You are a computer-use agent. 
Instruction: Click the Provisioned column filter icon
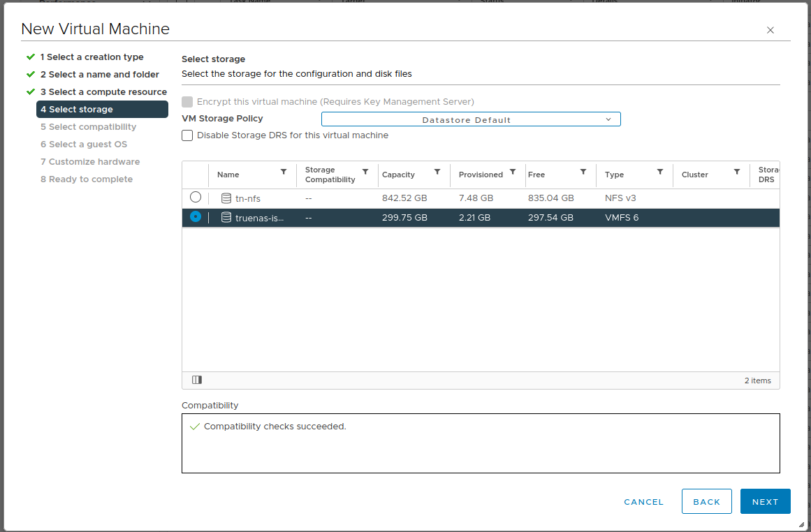[x=513, y=172]
